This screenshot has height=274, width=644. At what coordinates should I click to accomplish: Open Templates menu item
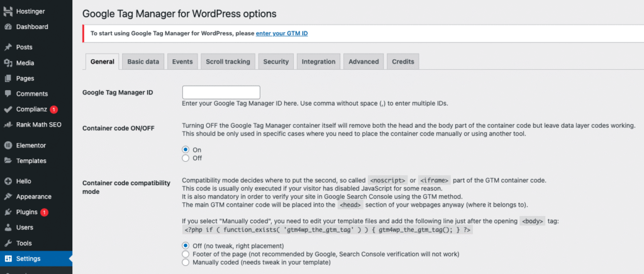tap(36, 161)
